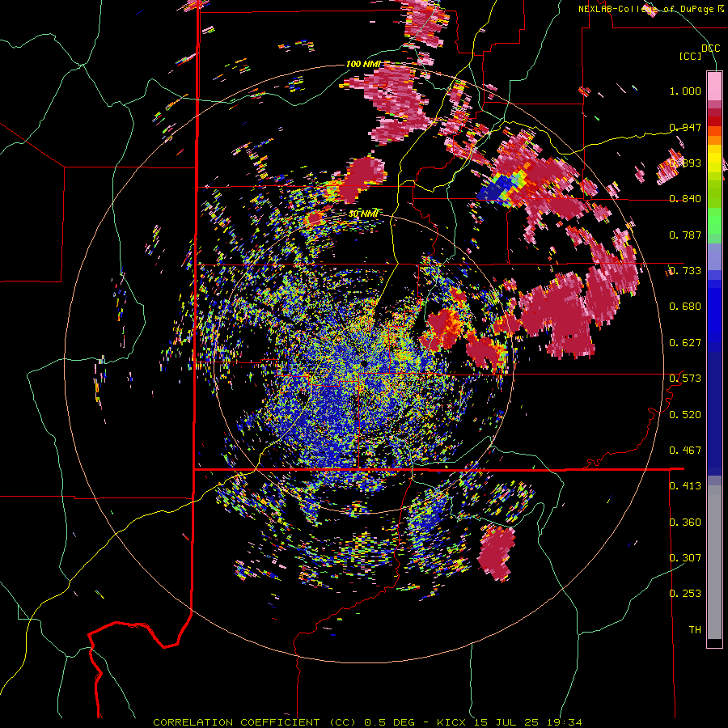This screenshot has width=728, height=728.
Task: Click the Correlation Coefficient caption at the bottom
Action: click(x=367, y=722)
